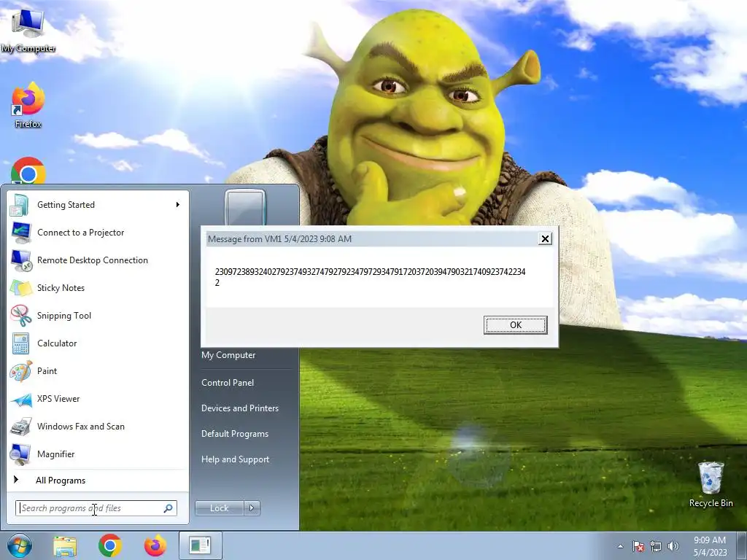This screenshot has height=560, width=747.
Task: Open Windows Fax and Scan entry
Action: pyautogui.click(x=98, y=427)
